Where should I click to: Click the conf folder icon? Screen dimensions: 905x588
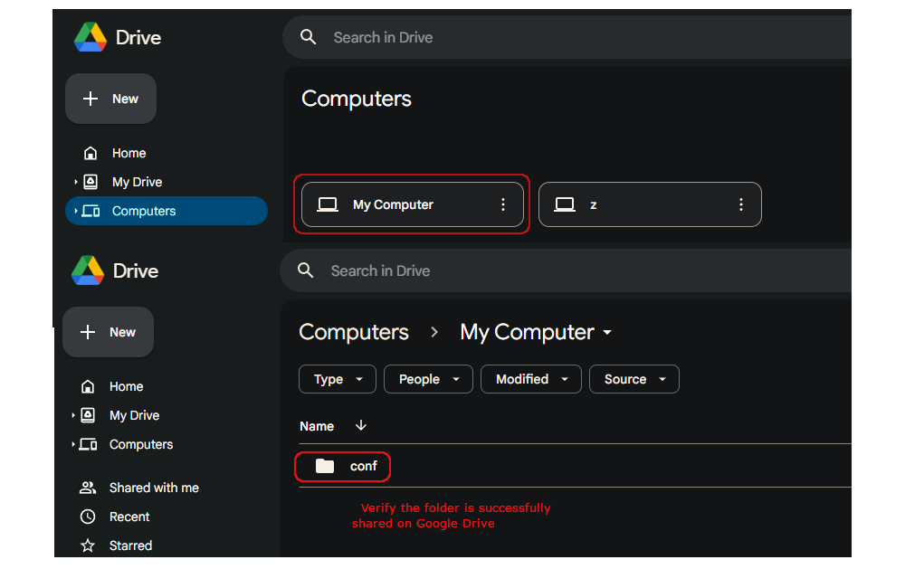pos(325,466)
